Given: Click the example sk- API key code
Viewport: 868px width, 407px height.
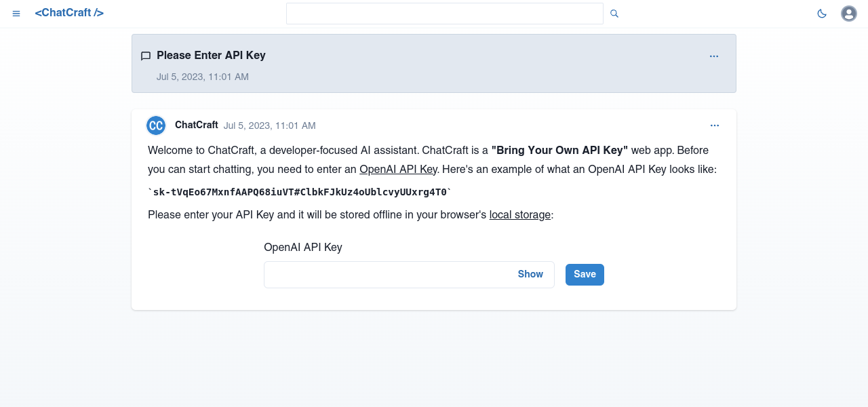Looking at the screenshot, I should [300, 192].
